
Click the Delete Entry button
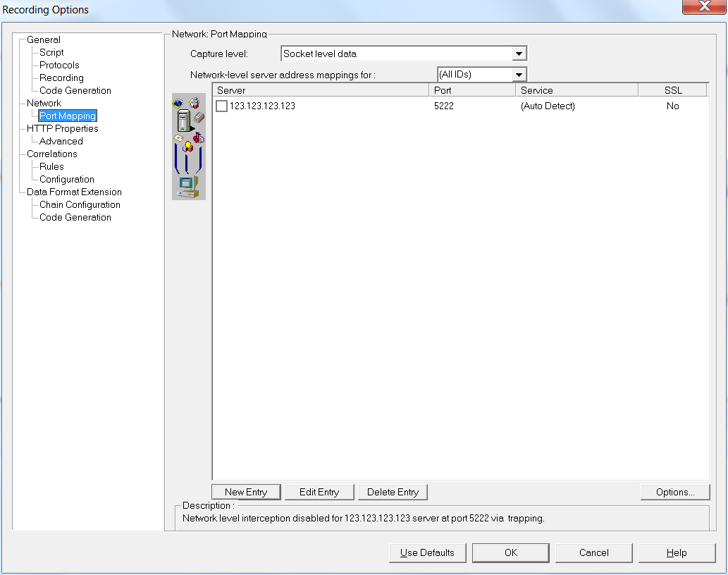click(393, 492)
